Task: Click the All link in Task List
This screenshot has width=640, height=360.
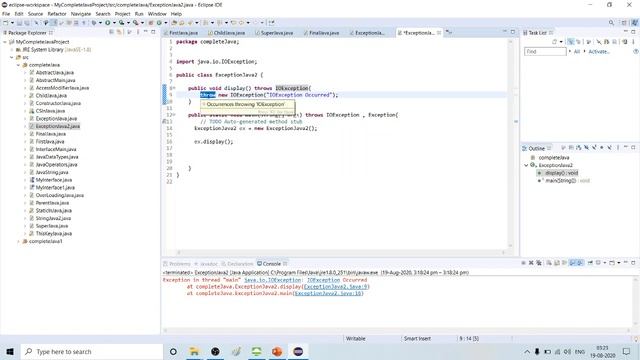Action: 577,52
